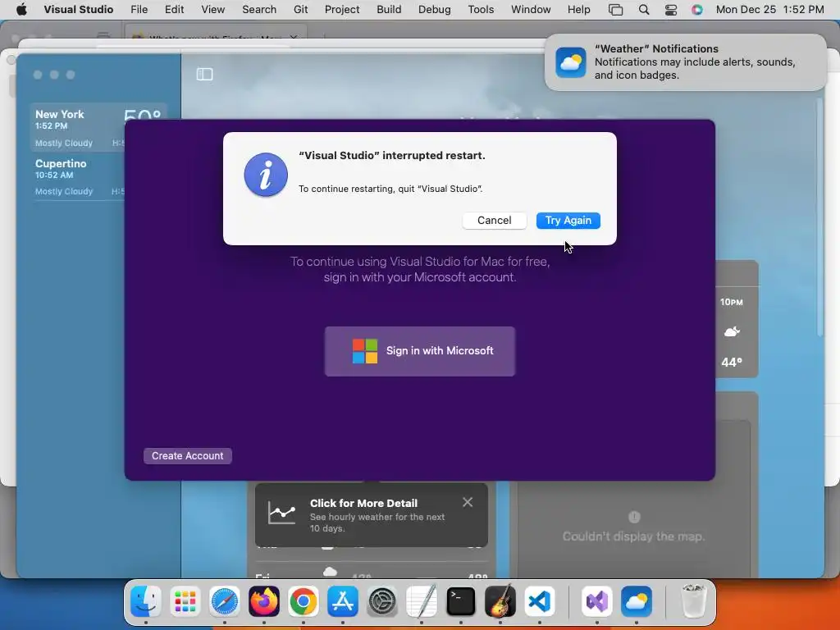
Task: Click the date and time in menu bar
Action: (769, 10)
